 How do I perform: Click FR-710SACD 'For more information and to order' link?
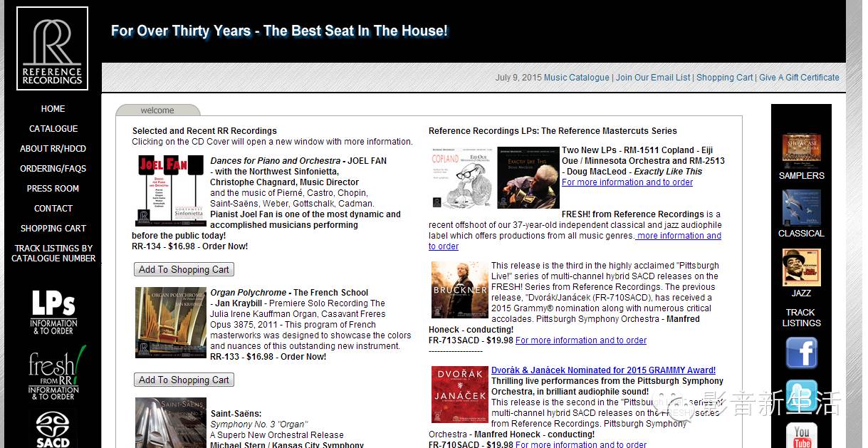point(581,444)
